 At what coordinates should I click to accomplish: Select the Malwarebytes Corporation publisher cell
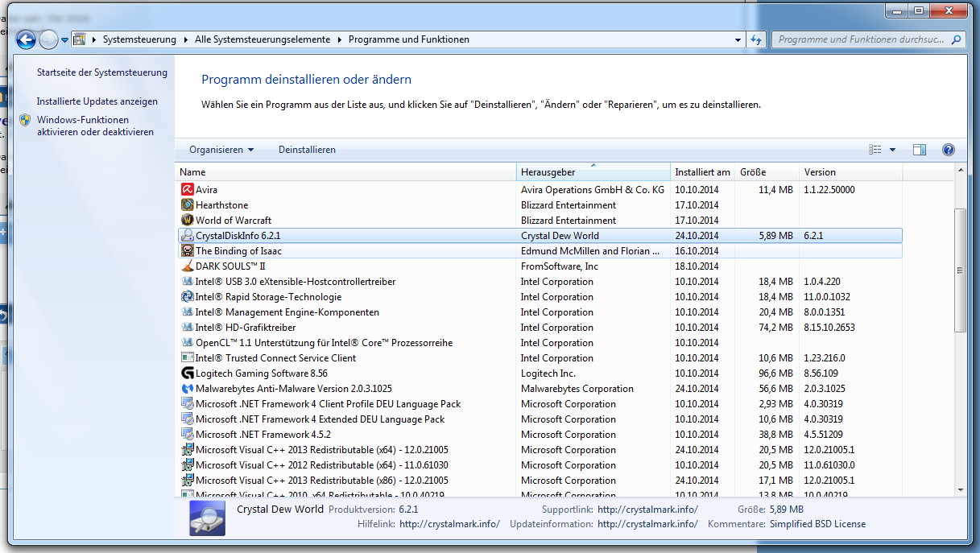(577, 389)
